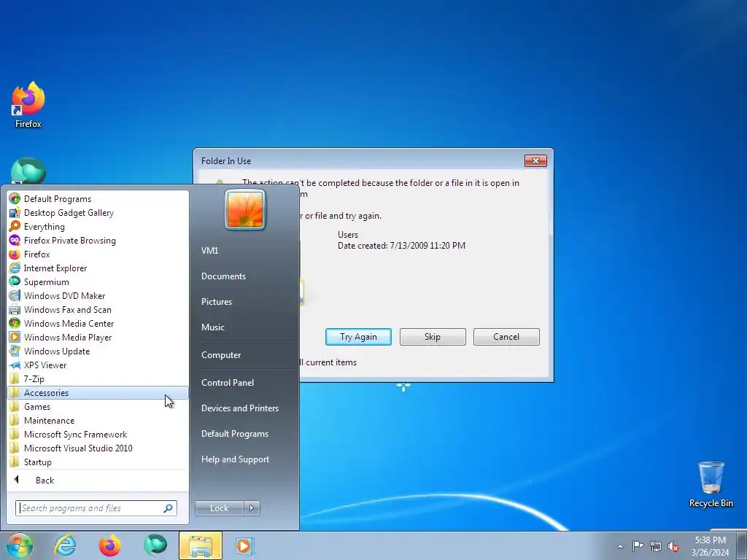747x560 pixels.
Task: Launch XPS Viewer
Action: 98,365
